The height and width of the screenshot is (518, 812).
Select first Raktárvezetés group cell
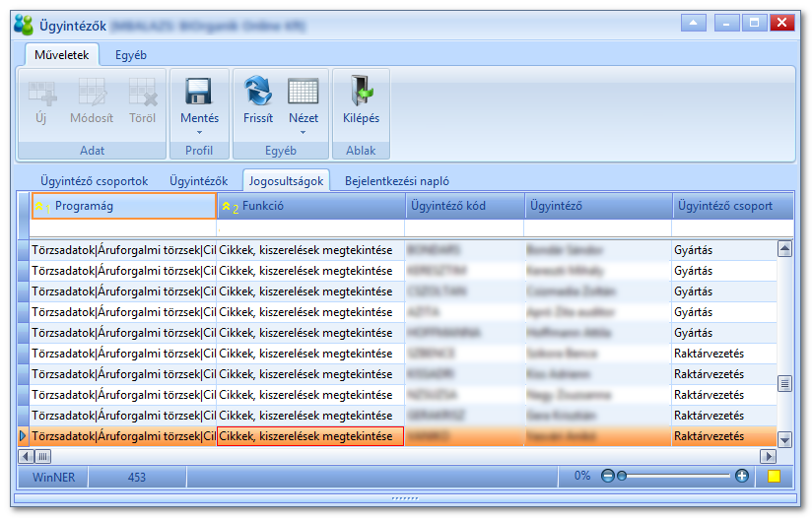[724, 354]
